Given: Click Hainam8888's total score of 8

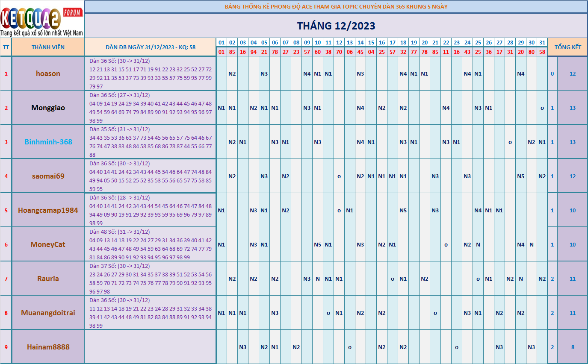Looking at the screenshot, I should click(573, 347).
